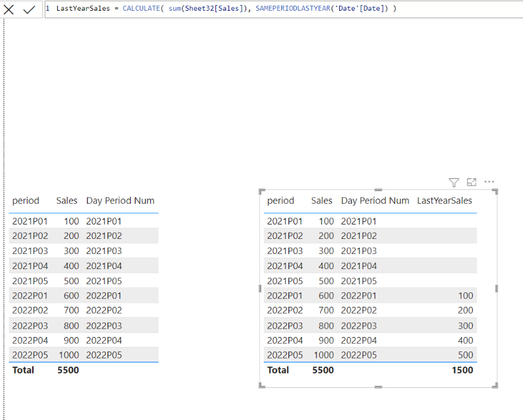The height and width of the screenshot is (420, 523).
Task: Sort right table by Day Period Num header
Action: (375, 201)
